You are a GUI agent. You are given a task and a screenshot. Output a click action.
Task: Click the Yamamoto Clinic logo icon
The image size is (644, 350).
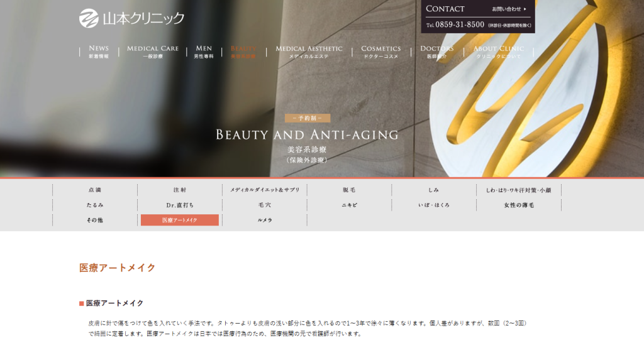click(x=89, y=18)
